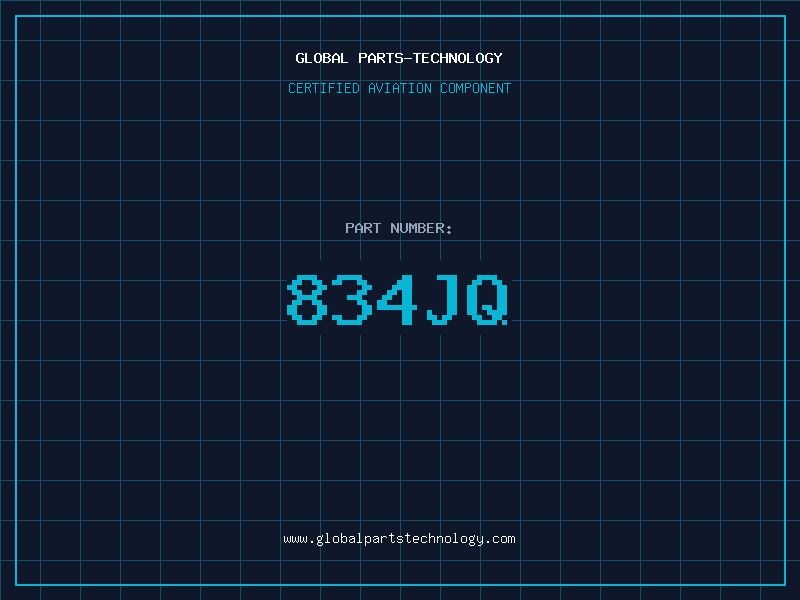The height and width of the screenshot is (600, 800).
Task: Click the CERTIFIED AVIATION COMPONENT subtitle
Action: [x=399, y=88]
